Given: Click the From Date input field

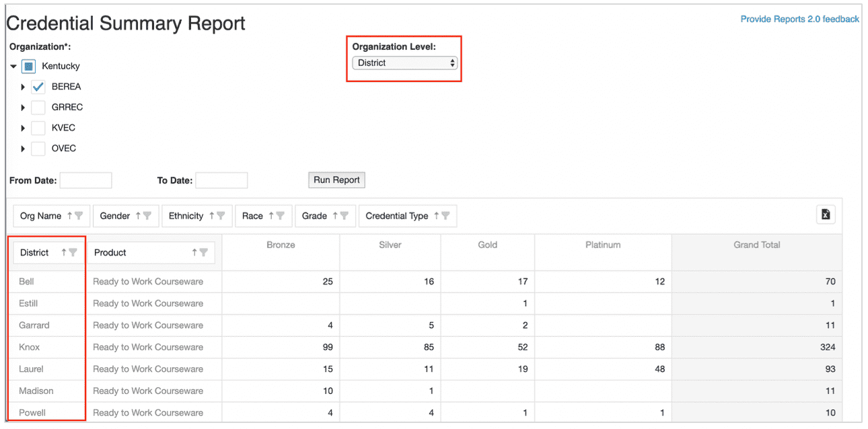Looking at the screenshot, I should tap(85, 180).
